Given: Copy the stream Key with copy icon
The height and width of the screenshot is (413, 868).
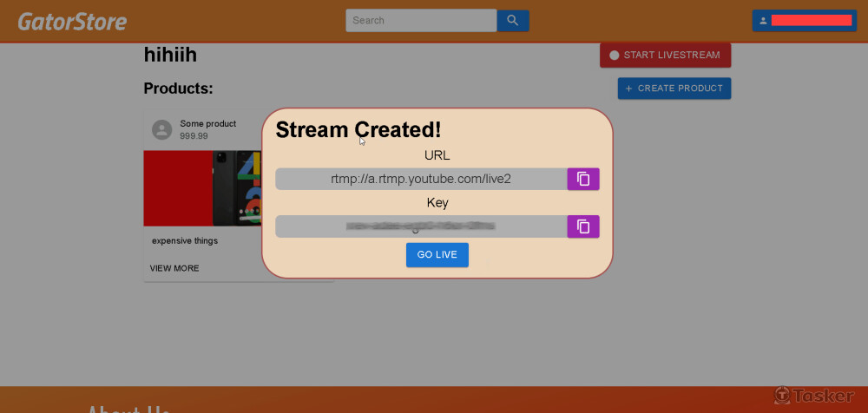Looking at the screenshot, I should pos(583,226).
